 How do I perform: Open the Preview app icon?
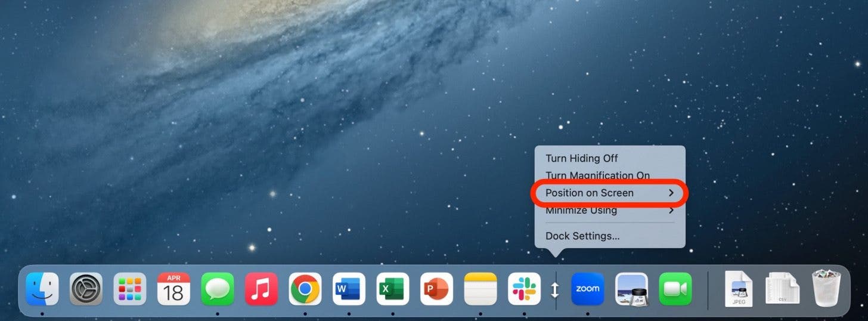click(x=631, y=289)
